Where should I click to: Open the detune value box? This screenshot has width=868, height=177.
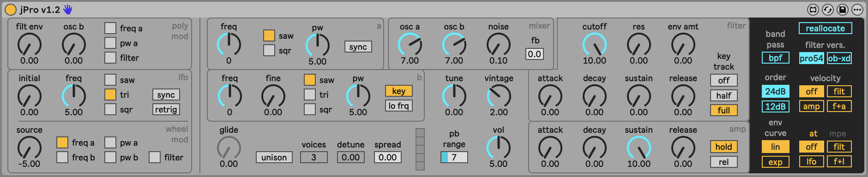pyautogui.click(x=350, y=157)
